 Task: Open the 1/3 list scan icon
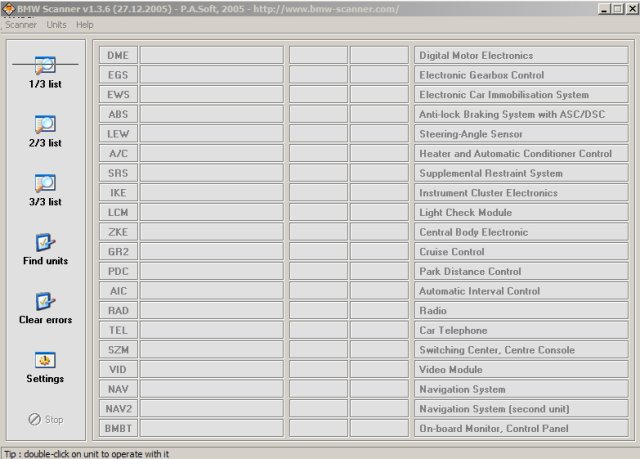tap(45, 65)
